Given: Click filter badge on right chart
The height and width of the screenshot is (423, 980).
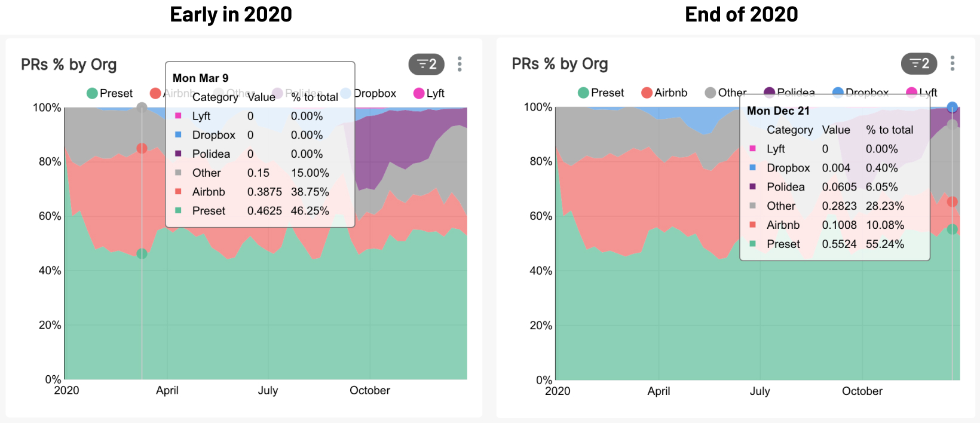Looking at the screenshot, I should (x=918, y=63).
